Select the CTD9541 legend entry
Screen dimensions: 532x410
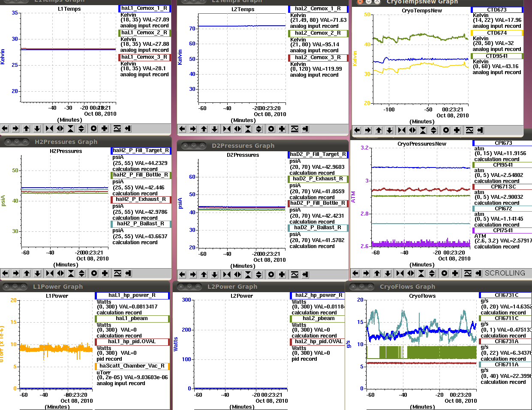point(497,56)
